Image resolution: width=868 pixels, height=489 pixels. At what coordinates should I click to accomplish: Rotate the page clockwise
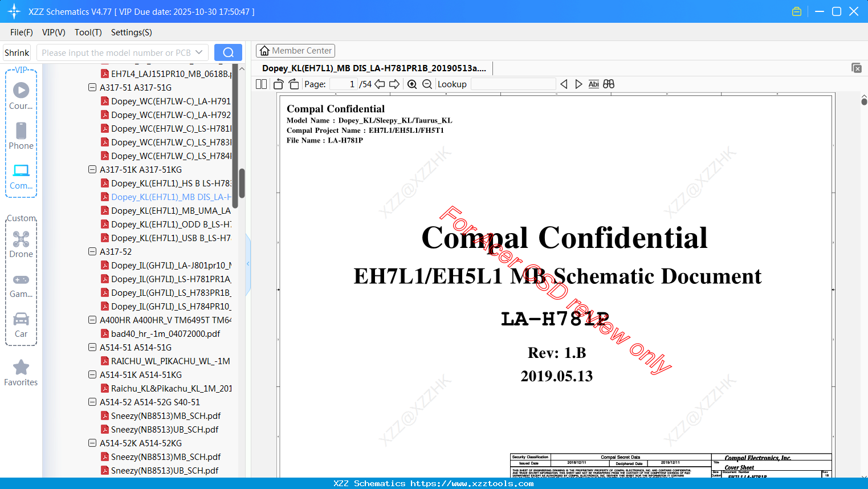tap(294, 84)
